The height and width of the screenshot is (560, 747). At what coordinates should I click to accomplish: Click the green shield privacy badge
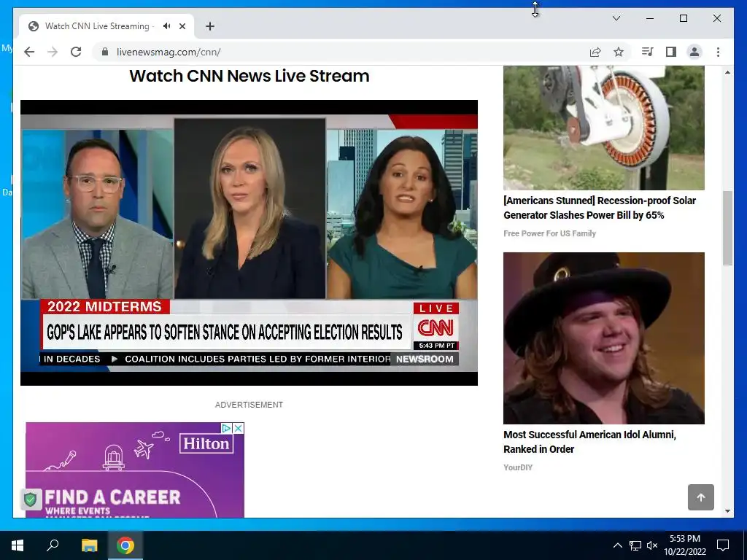[31, 499]
